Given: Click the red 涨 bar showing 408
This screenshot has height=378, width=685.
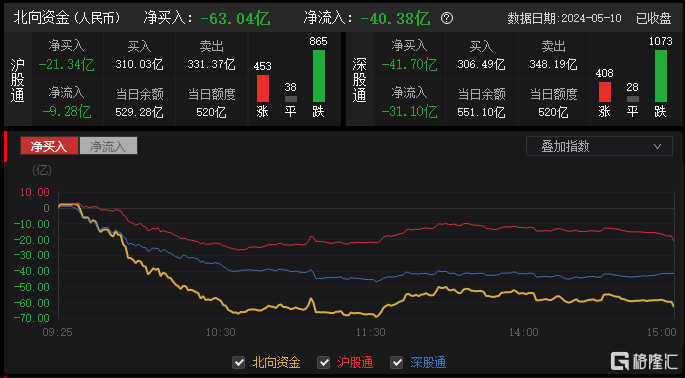Looking at the screenshot, I should pos(605,92).
